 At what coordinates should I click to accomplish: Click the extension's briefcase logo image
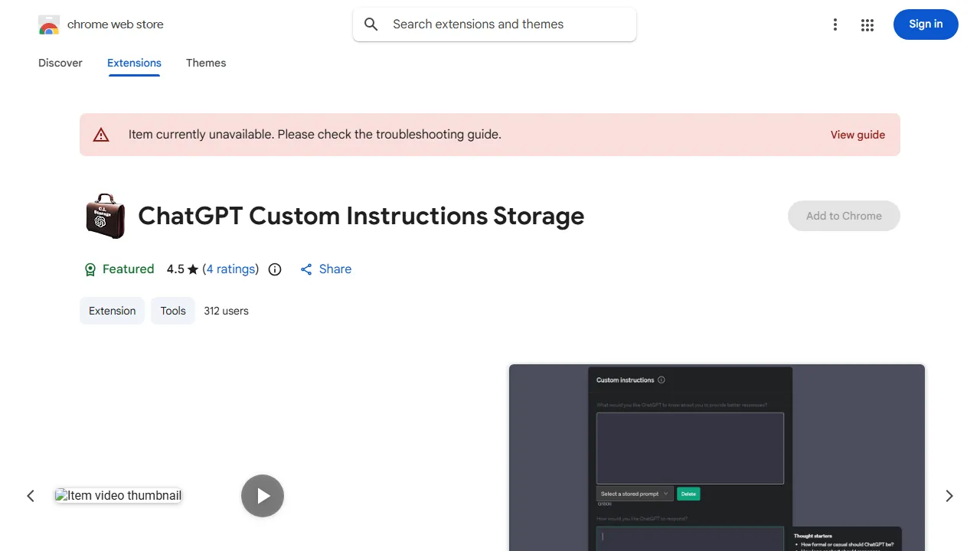click(105, 216)
